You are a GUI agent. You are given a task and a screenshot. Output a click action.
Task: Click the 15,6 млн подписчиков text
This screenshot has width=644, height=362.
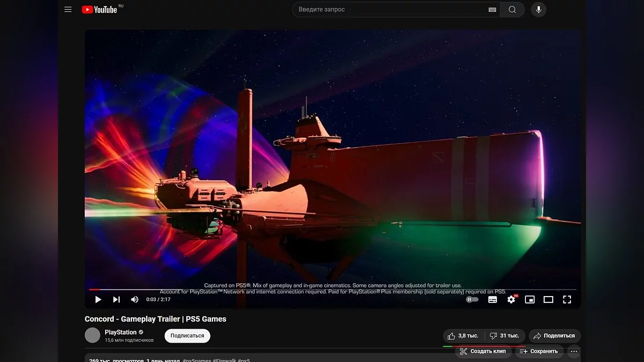(129, 340)
